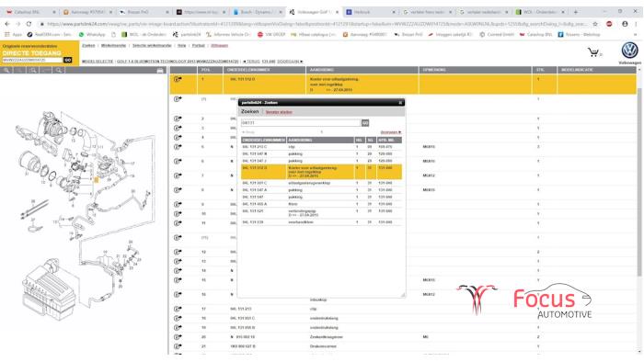Go back with the TERUG arrow link
Image resolution: width=644 pixels, height=362 pixels.
click(x=251, y=62)
